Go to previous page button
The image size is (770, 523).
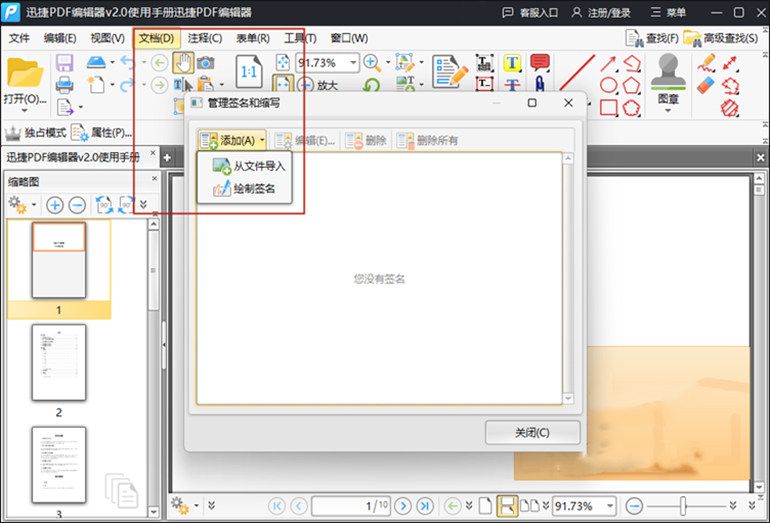coord(299,506)
